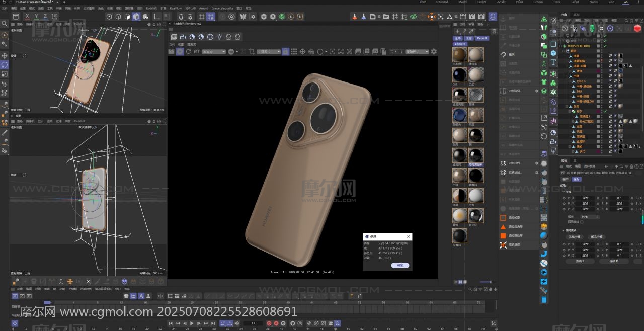644x331 pixels.
Task: Click the current frame field in timeline
Action: click(x=253, y=323)
